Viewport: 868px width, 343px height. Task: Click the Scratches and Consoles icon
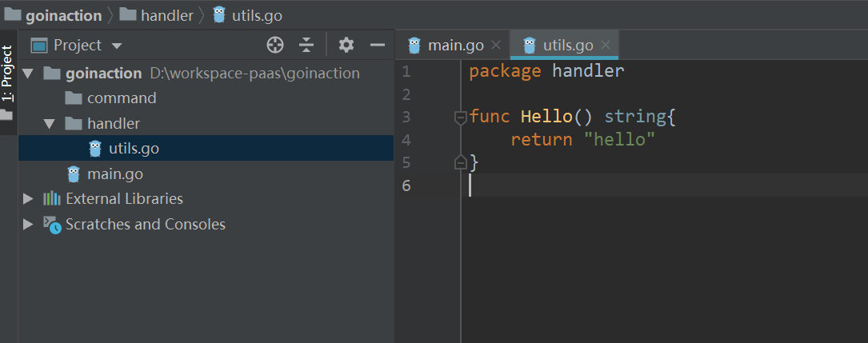[x=52, y=225]
